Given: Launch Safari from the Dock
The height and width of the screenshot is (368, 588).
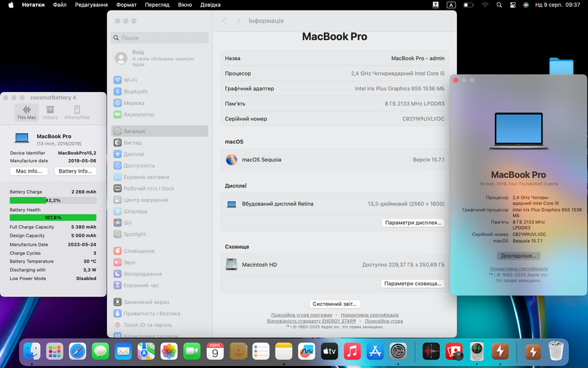Looking at the screenshot, I should click(78, 352).
